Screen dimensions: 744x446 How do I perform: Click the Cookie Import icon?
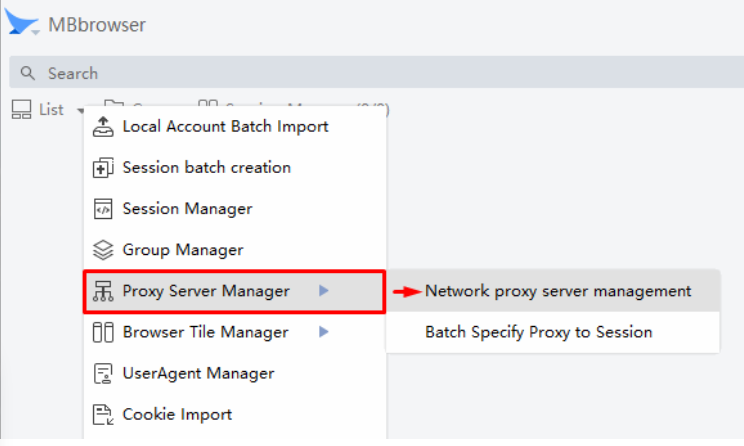point(103,414)
